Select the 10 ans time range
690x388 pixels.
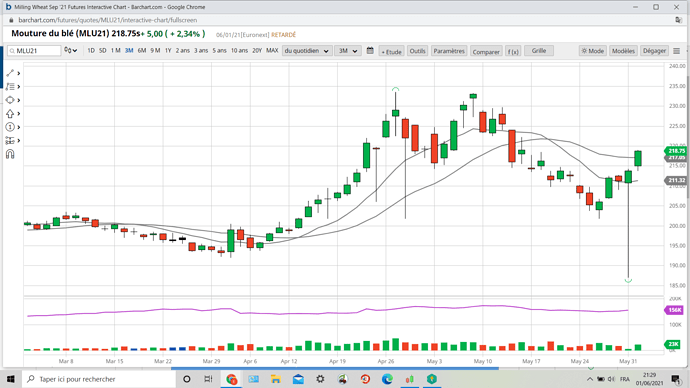239,51
